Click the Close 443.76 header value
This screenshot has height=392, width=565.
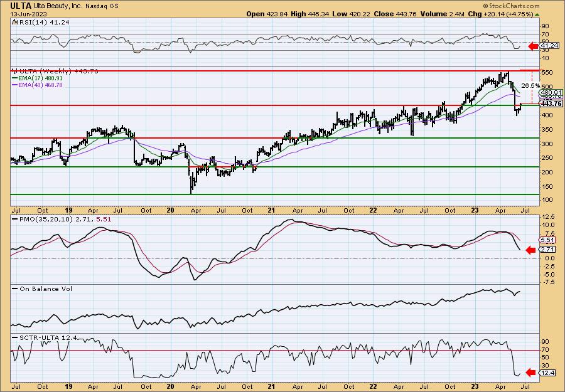click(395, 14)
